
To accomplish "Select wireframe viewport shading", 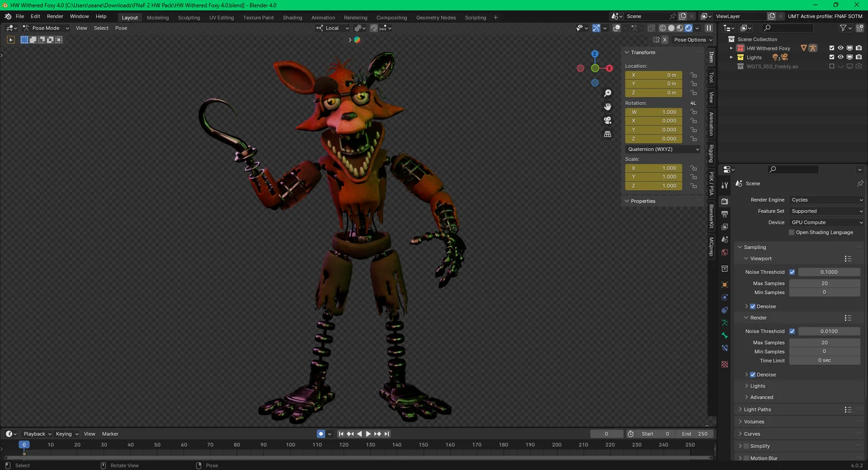I will [662, 28].
